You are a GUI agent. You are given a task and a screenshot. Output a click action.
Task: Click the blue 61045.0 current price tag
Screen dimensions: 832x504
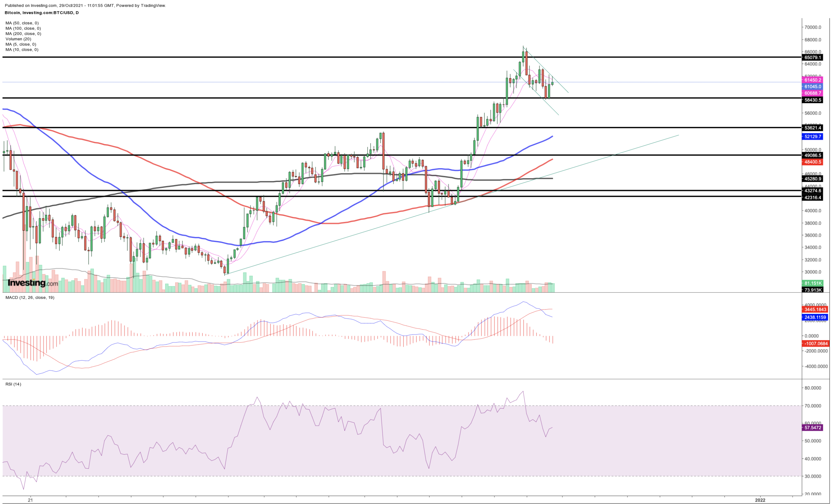point(812,87)
